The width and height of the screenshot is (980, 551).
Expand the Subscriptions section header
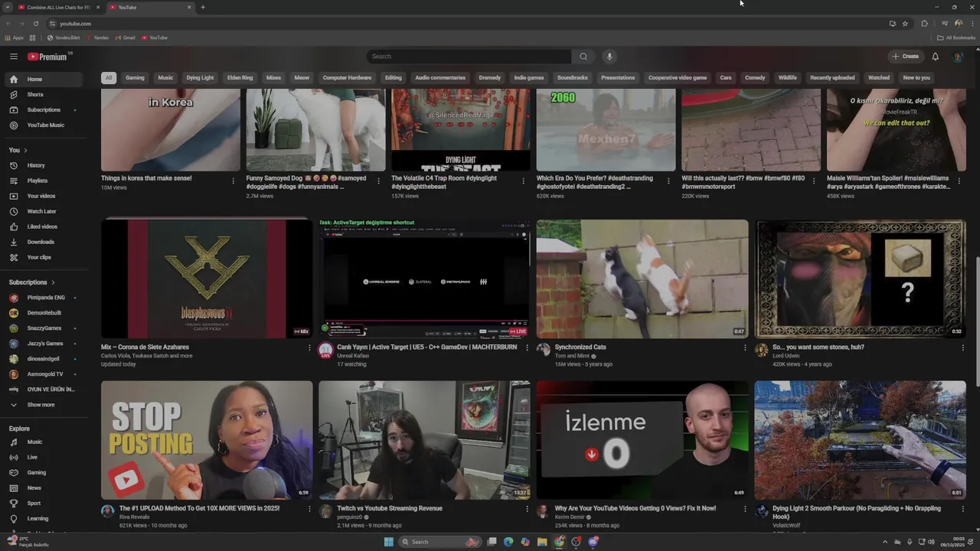tap(32, 282)
